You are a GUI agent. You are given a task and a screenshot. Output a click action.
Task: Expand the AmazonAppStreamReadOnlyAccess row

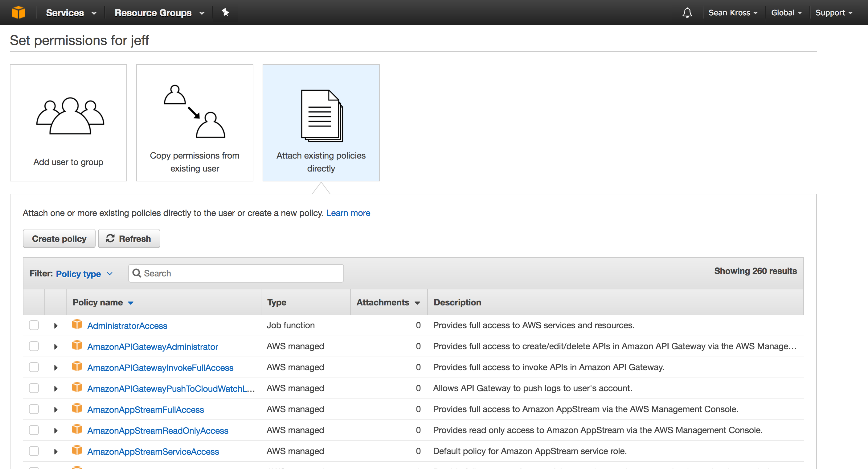tap(55, 431)
